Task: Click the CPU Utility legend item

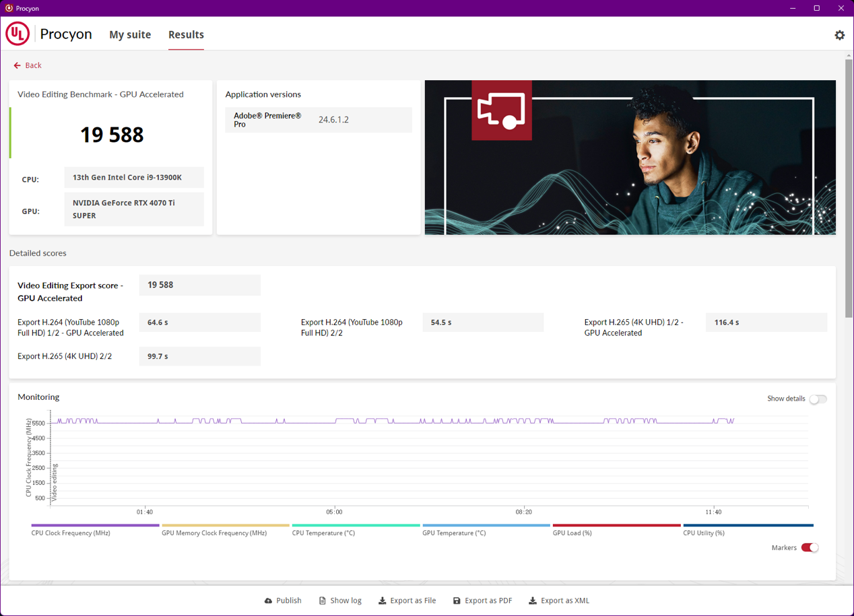Action: (748, 529)
